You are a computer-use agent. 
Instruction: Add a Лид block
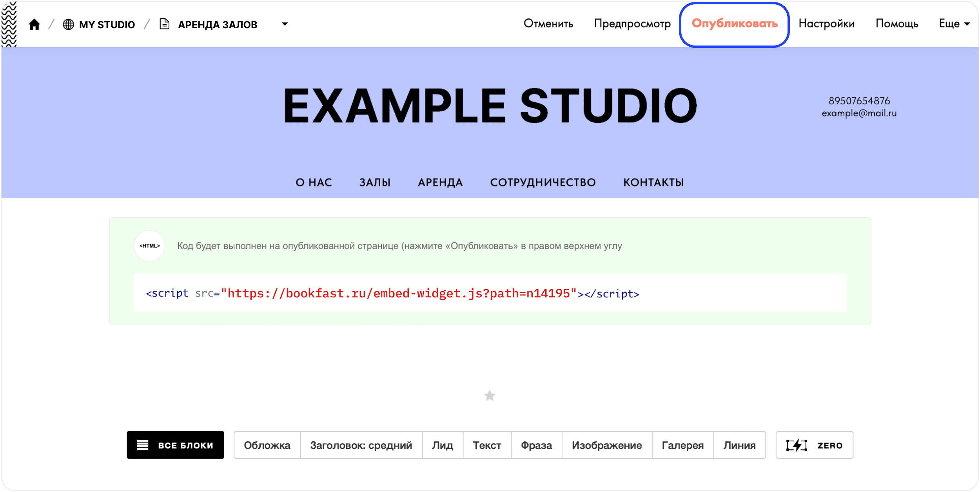443,445
